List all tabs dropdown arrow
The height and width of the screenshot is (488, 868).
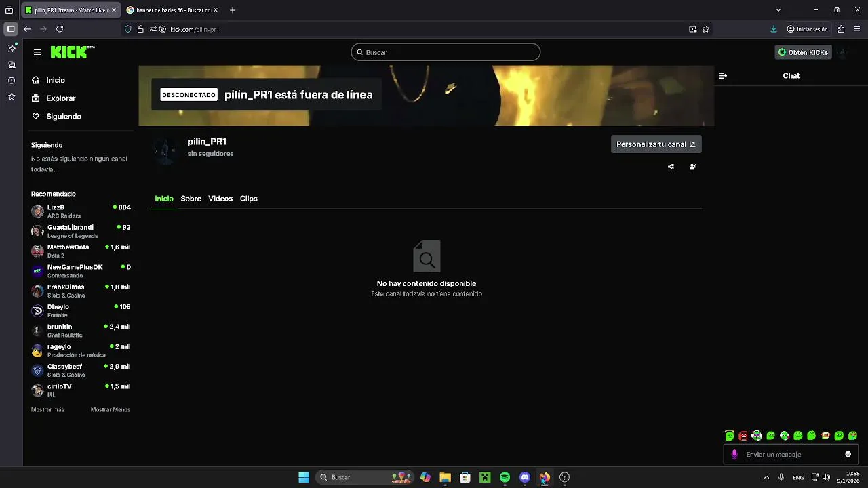[x=778, y=10]
